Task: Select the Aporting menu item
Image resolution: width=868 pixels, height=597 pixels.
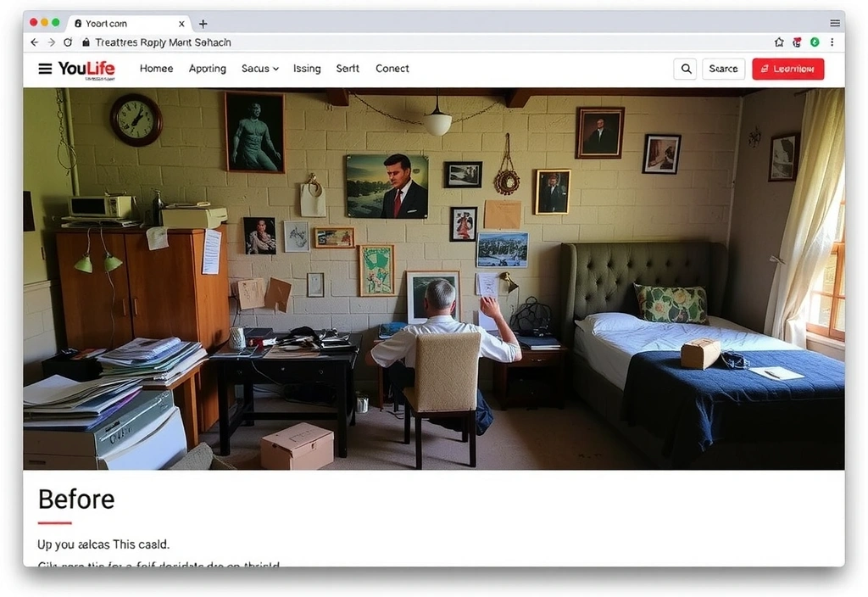Action: pyautogui.click(x=208, y=69)
